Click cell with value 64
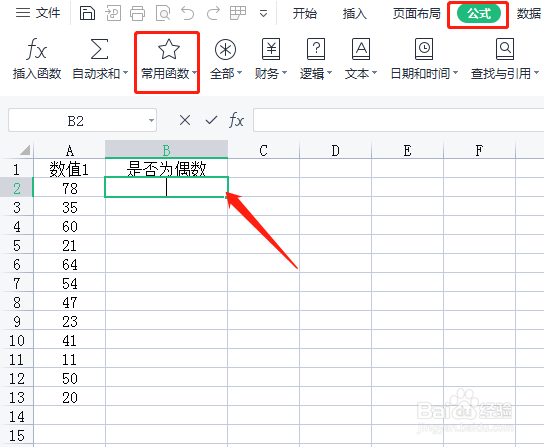The width and height of the screenshot is (544, 447). [x=69, y=264]
